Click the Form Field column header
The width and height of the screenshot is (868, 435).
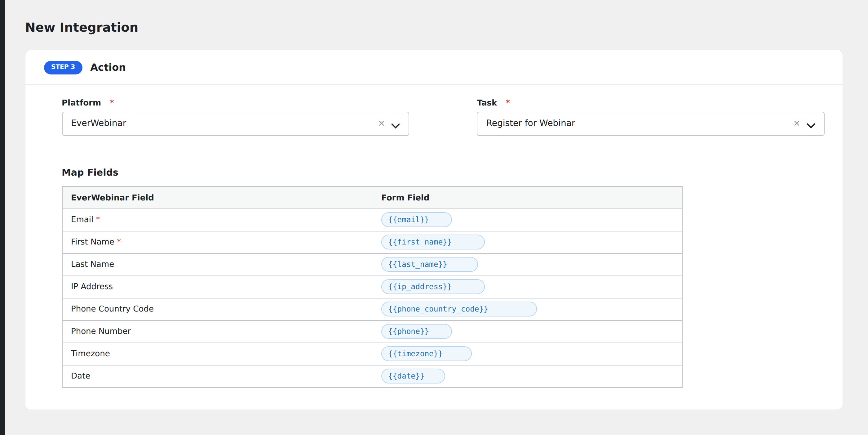pos(405,198)
